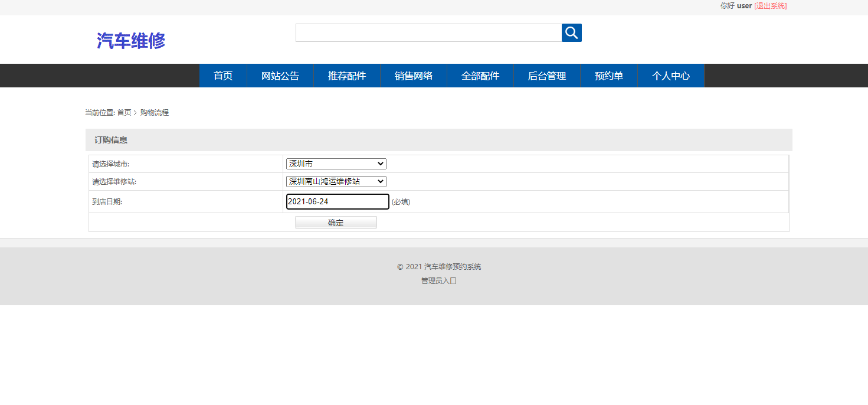Go to 后台管理 page
868x405 pixels.
[547, 76]
